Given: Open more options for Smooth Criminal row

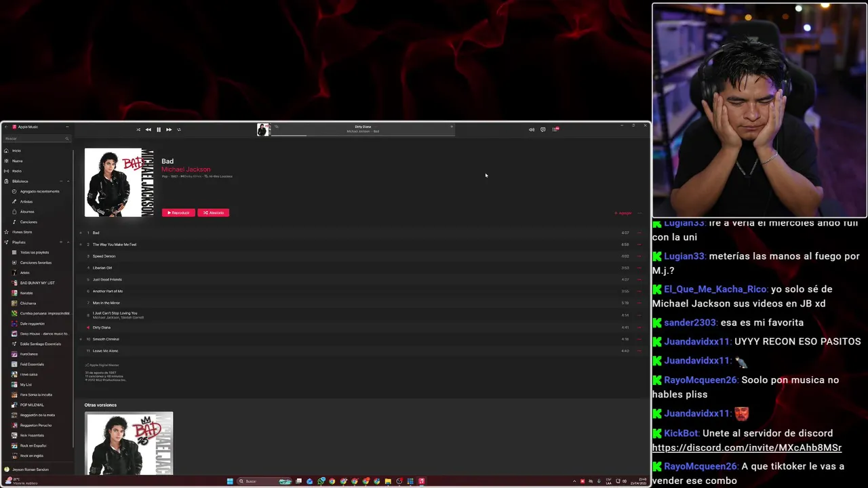Looking at the screenshot, I should pyautogui.click(x=639, y=339).
